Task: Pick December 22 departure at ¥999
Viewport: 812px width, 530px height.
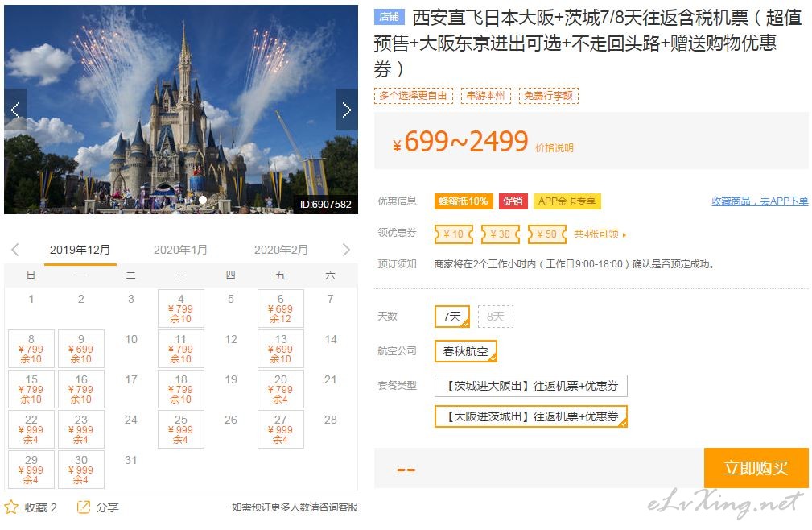Action: tap(31, 429)
